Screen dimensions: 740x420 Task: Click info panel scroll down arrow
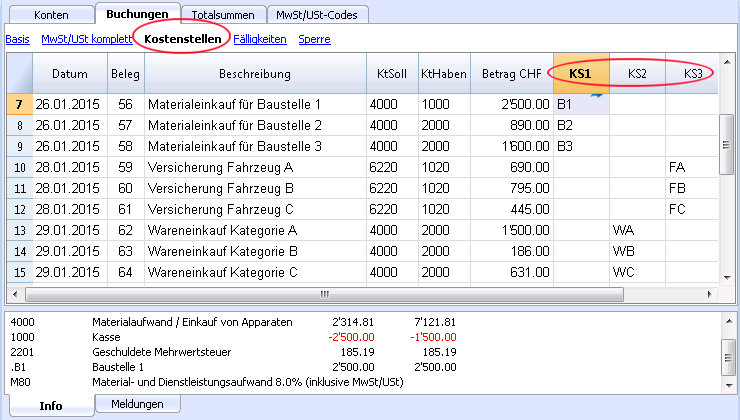729,386
